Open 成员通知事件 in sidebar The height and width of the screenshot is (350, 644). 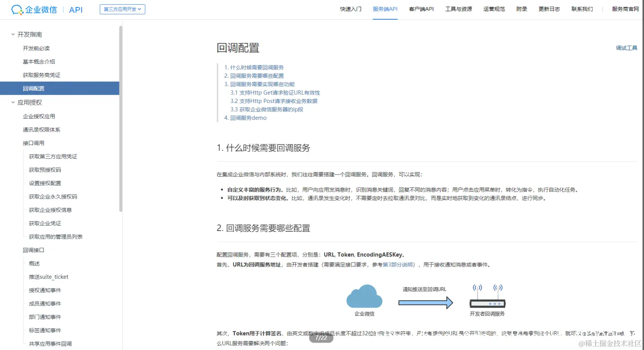point(45,303)
